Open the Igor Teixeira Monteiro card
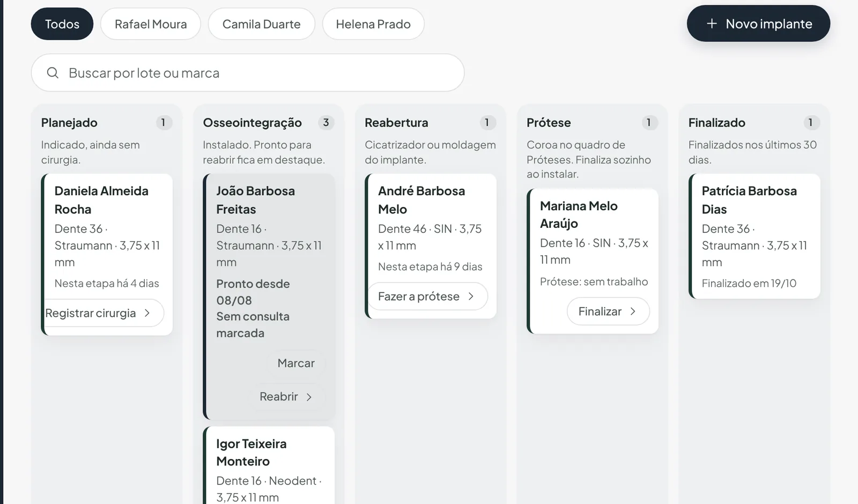This screenshot has width=858, height=504. click(269, 465)
